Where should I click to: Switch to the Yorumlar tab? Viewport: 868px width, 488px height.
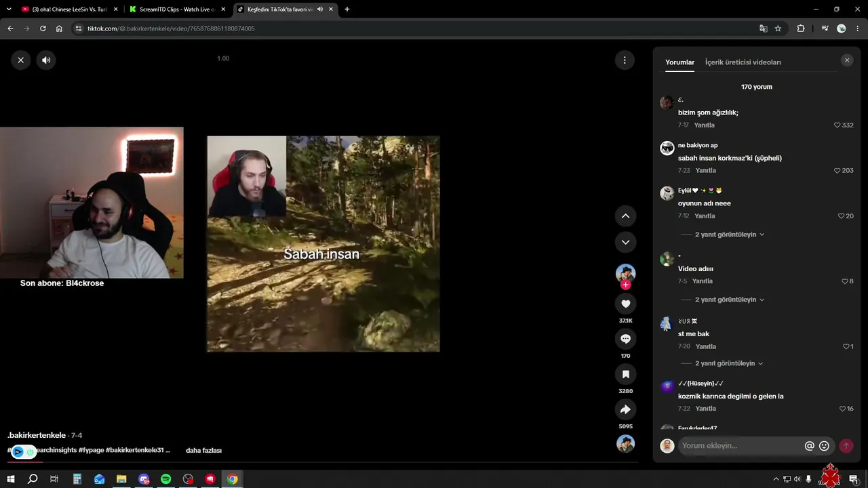679,62
